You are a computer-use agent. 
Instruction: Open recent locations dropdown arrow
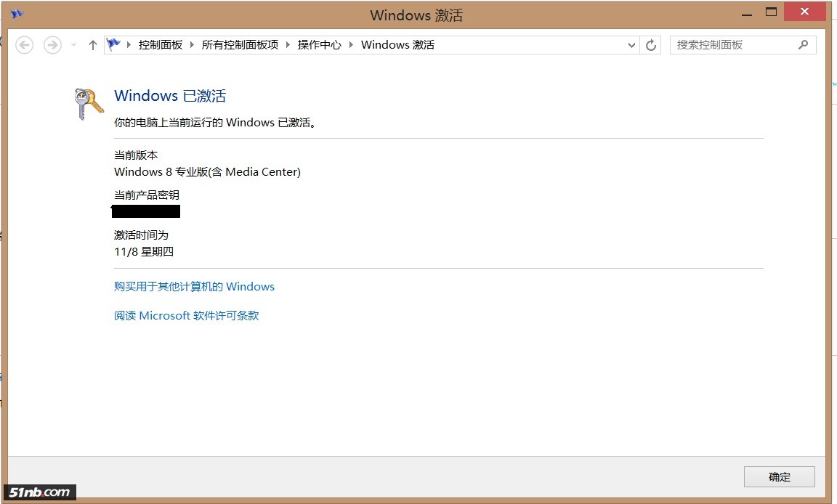point(73,45)
